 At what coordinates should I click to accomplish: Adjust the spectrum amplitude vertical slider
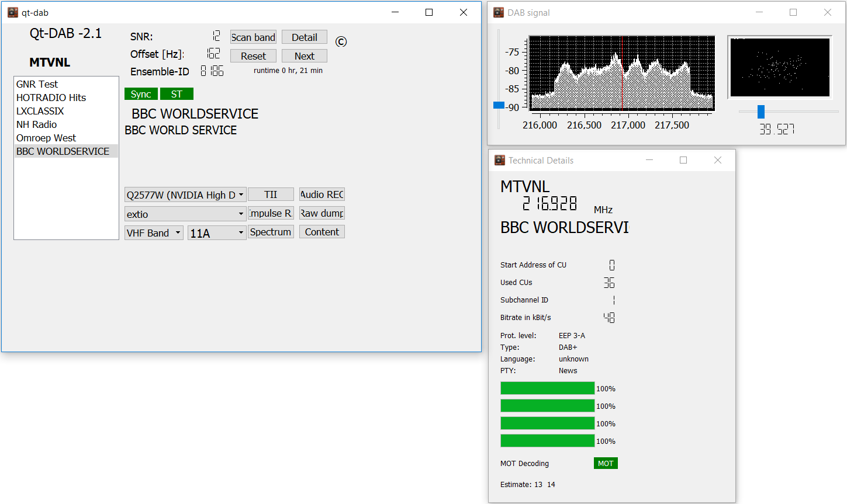pos(499,105)
